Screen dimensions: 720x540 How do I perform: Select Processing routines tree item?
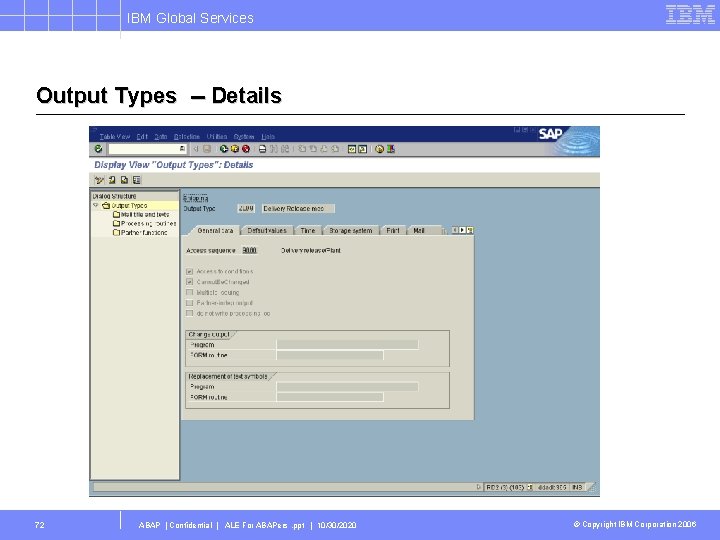coord(149,224)
